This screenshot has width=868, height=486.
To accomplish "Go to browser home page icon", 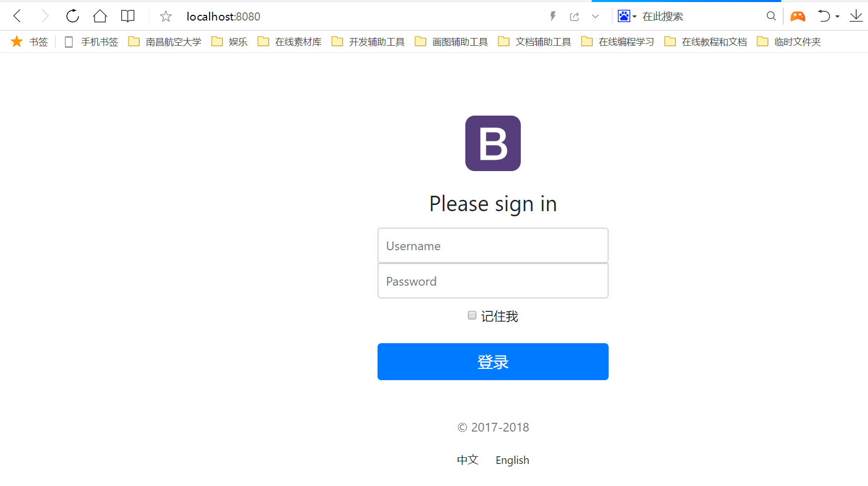I will click(x=100, y=16).
